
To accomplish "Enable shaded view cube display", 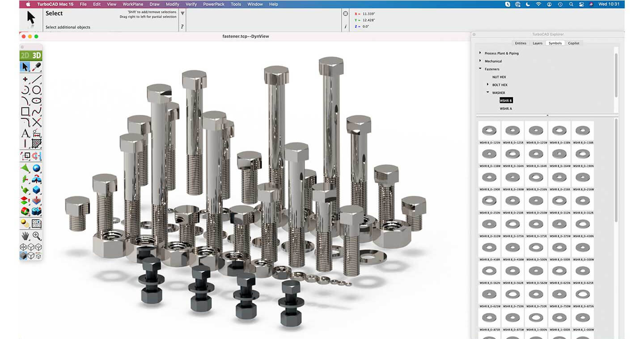I will (x=23, y=255).
